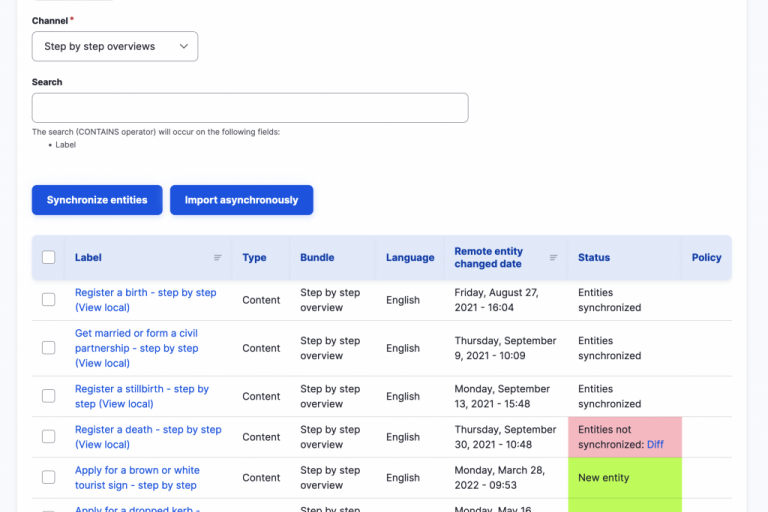Check the Register a death row checkbox

pyautogui.click(x=48, y=437)
